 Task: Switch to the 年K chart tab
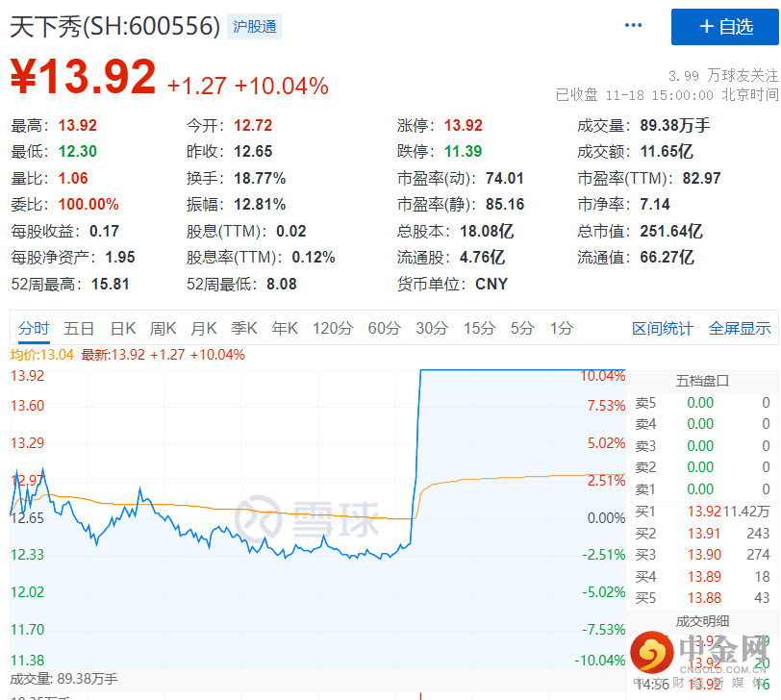285,329
